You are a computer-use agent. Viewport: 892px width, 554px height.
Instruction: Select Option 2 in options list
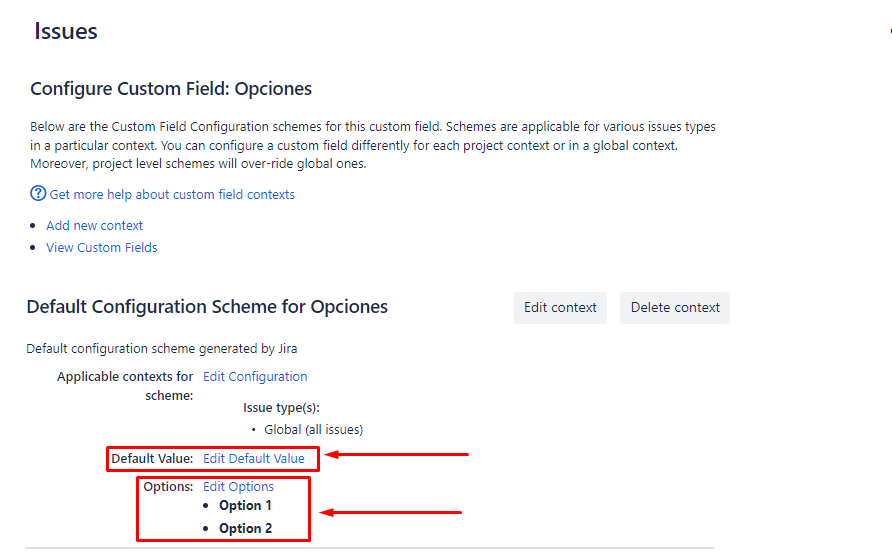pos(245,528)
